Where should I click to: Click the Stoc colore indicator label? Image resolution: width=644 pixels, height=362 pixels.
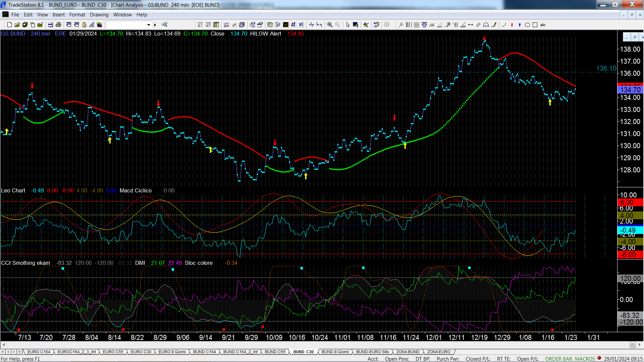click(x=199, y=263)
